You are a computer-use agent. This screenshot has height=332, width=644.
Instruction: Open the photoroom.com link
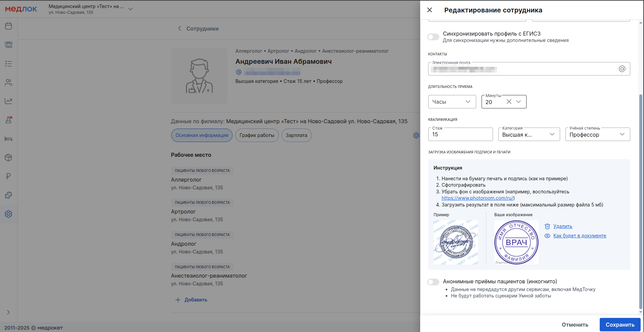click(x=477, y=198)
